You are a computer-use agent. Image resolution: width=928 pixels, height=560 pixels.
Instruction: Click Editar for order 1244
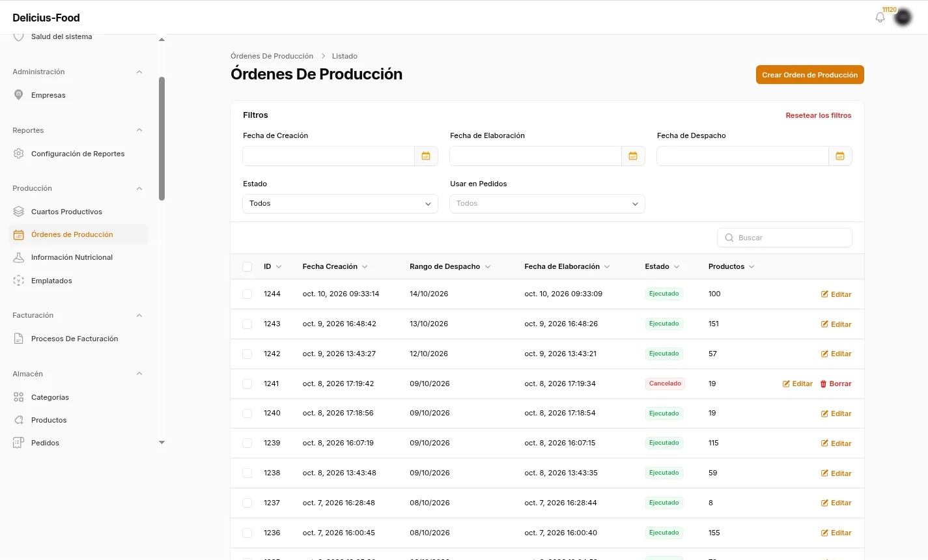836,294
